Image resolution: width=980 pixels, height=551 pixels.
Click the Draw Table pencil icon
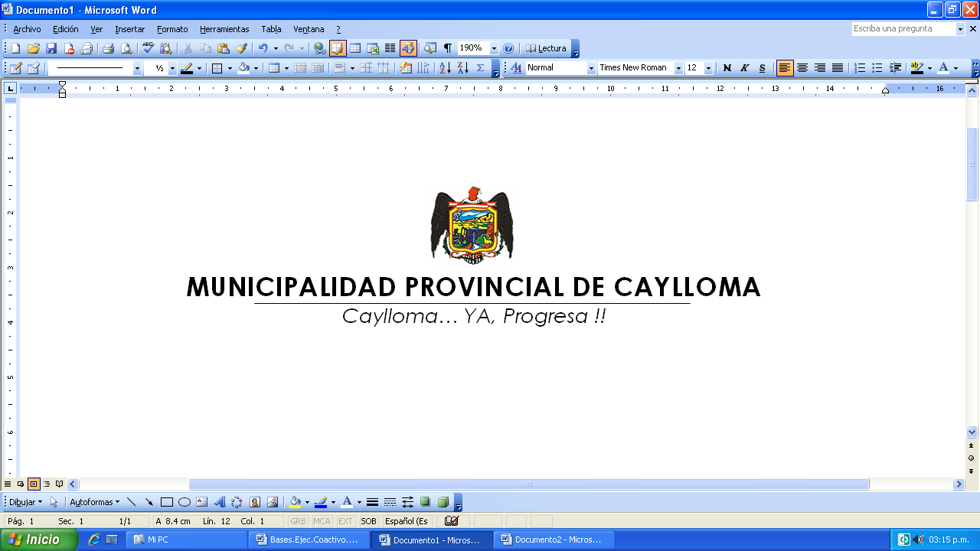[15, 68]
